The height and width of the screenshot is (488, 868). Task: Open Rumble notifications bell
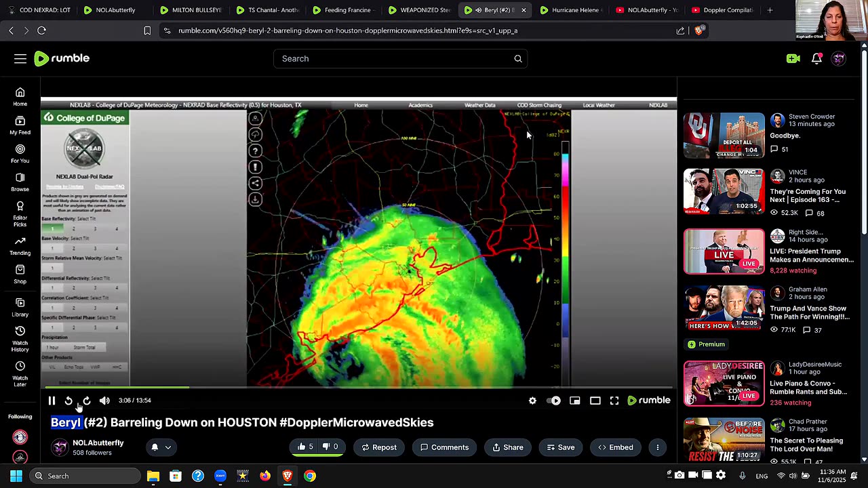[816, 59]
